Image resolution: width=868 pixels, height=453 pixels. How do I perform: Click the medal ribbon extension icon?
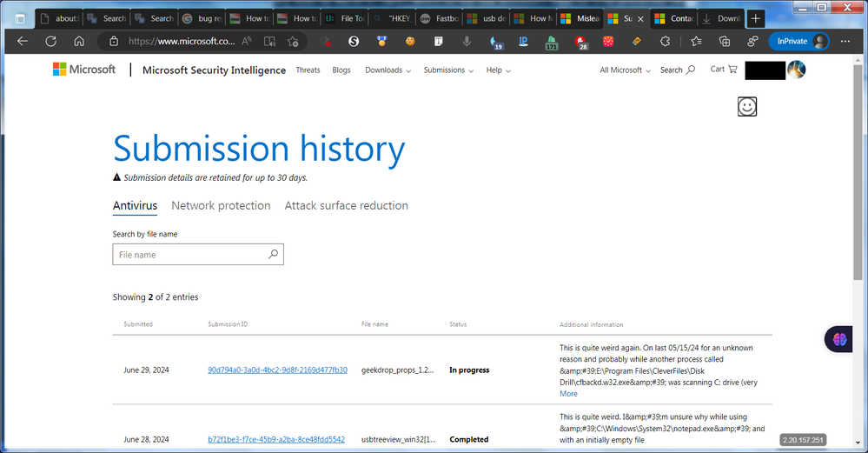click(x=381, y=41)
